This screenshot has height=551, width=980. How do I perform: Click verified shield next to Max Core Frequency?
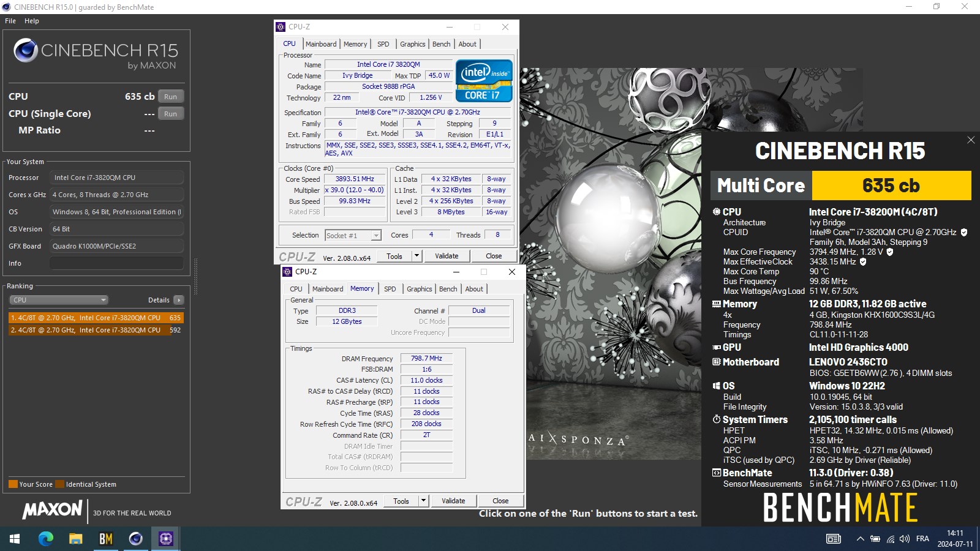[890, 252]
